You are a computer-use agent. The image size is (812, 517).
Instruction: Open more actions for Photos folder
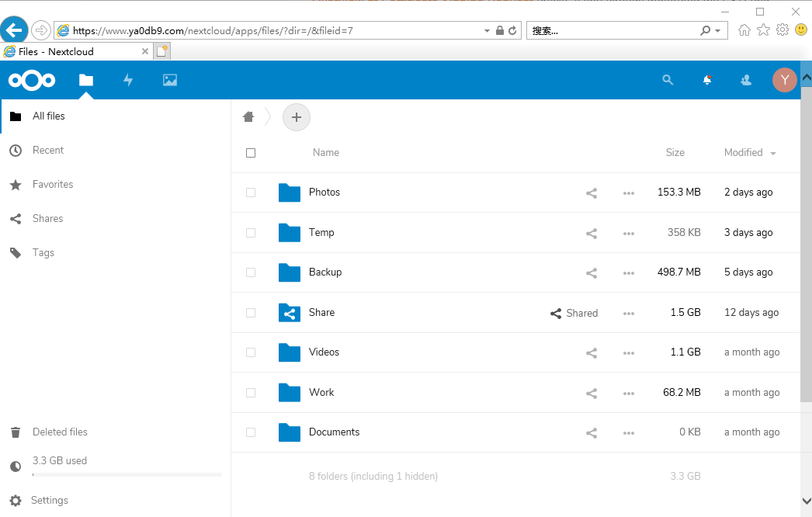pos(629,193)
